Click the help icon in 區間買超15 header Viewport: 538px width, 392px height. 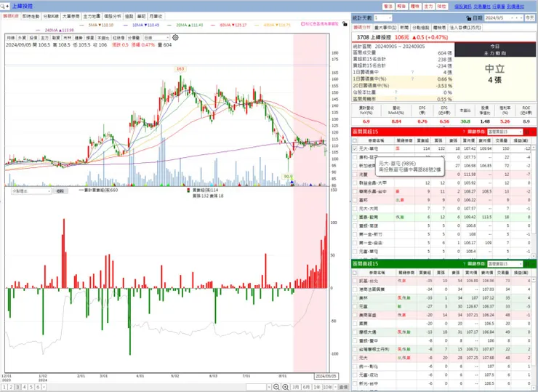tap(464, 132)
